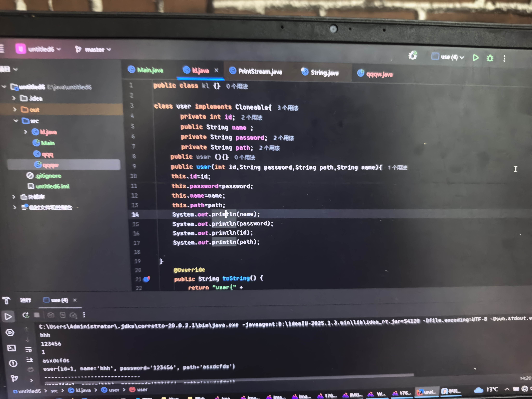Open the Build hammer tool window
Image resolution: width=532 pixels, height=399 pixels.
click(6, 301)
